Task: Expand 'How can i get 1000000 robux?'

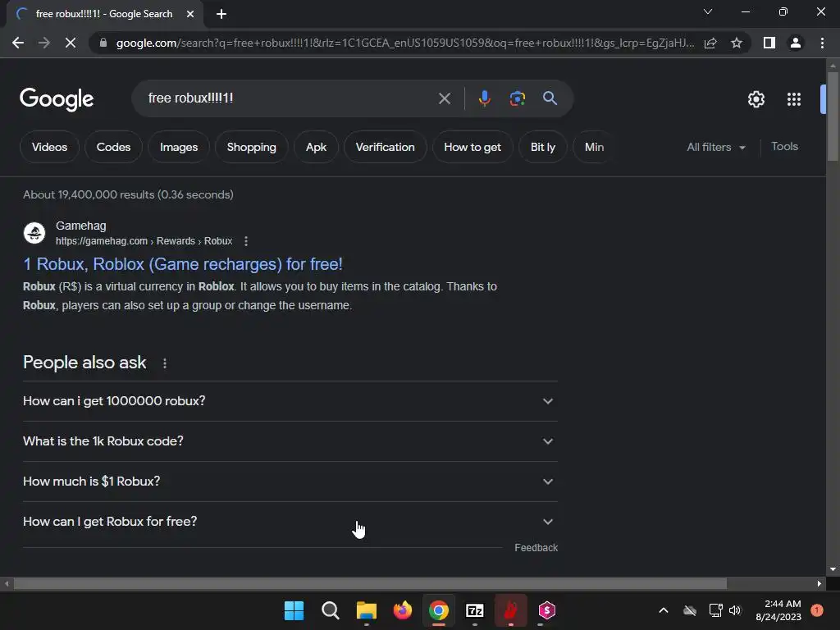Action: click(290, 401)
